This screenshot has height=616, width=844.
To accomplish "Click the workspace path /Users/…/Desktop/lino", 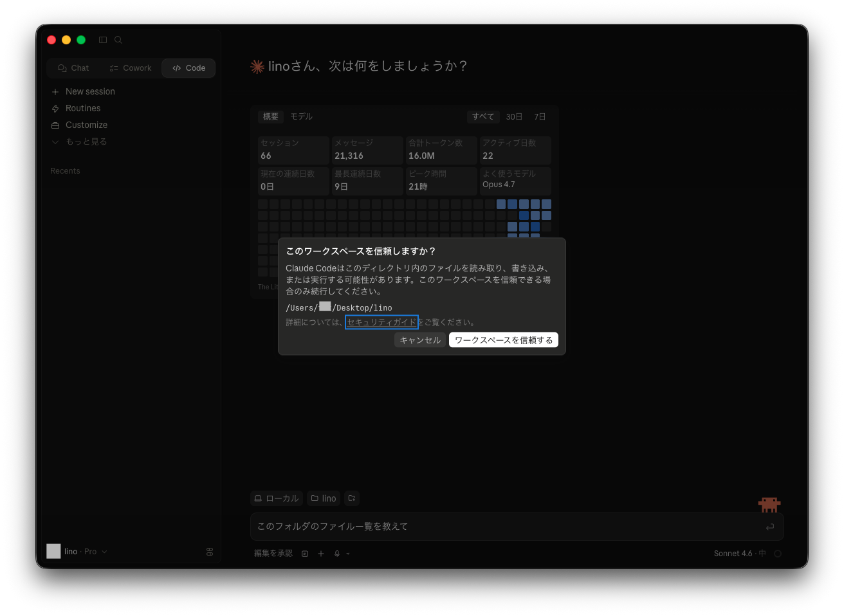I will pyautogui.click(x=339, y=307).
